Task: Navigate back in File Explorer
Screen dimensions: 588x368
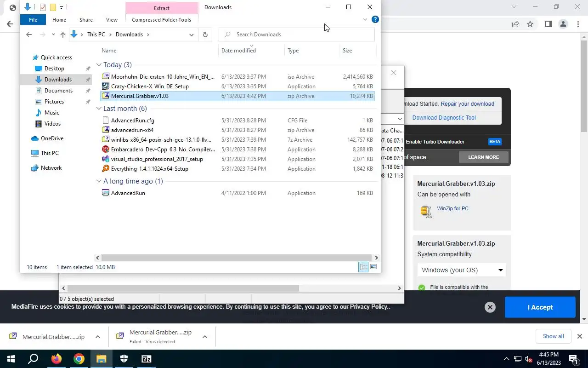Action: 29,34
